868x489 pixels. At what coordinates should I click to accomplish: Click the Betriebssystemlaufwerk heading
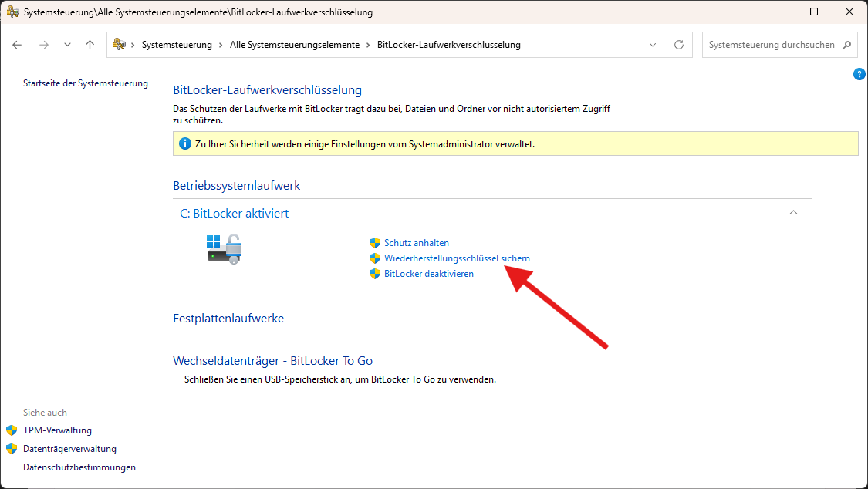click(236, 186)
